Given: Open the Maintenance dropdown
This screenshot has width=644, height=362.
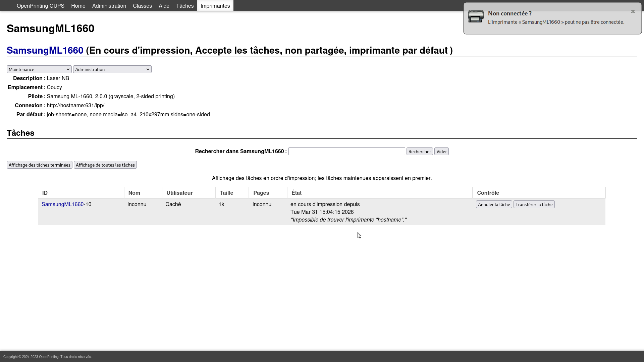Looking at the screenshot, I should pyautogui.click(x=39, y=69).
